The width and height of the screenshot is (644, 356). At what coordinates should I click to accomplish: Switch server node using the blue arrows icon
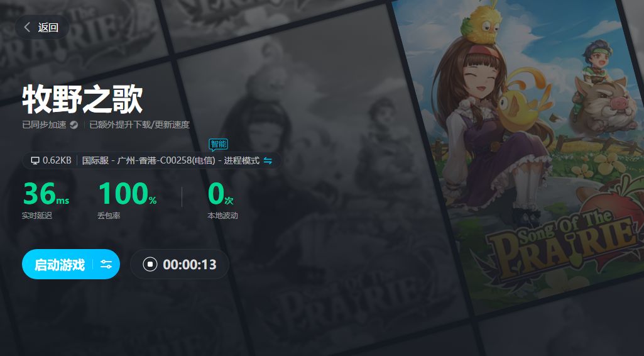click(x=268, y=160)
